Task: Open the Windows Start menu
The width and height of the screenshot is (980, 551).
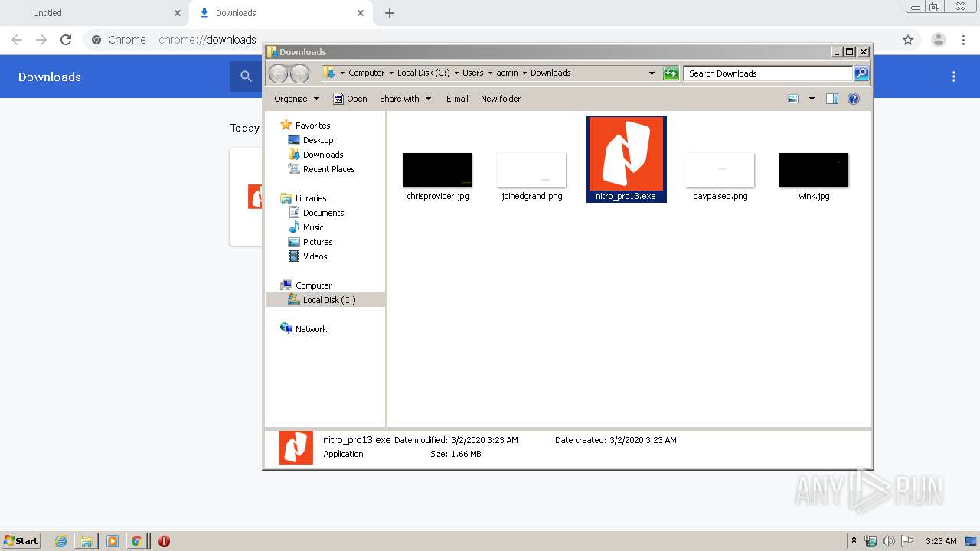Action: (21, 540)
